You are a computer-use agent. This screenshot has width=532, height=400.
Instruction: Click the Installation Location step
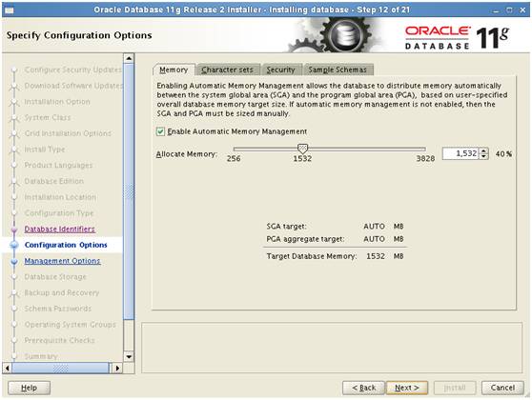(60, 197)
